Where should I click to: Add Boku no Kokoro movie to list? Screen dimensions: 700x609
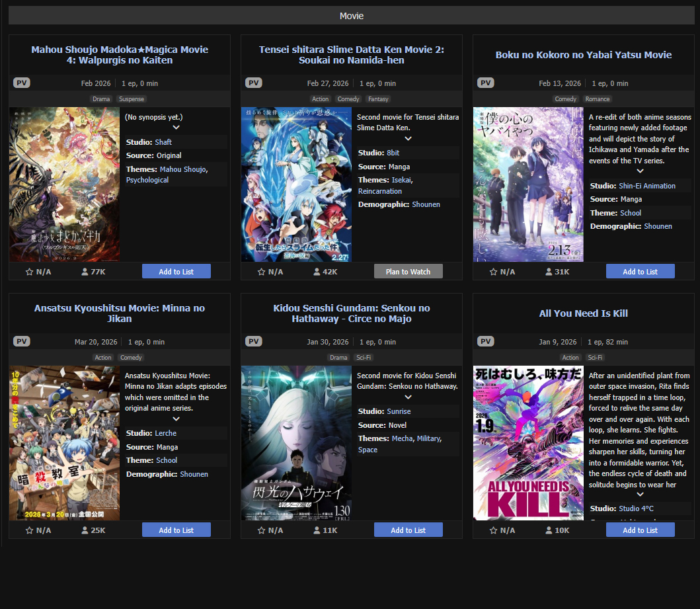640,272
